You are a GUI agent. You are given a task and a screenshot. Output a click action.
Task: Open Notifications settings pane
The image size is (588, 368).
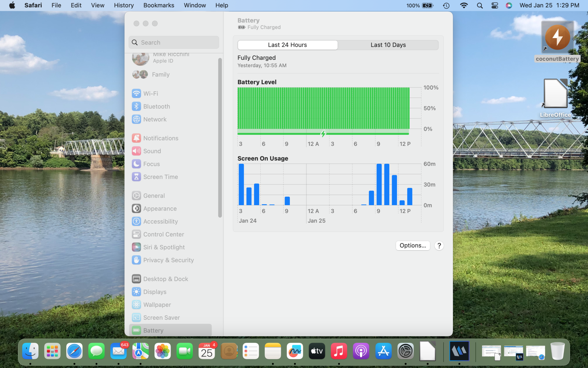161,138
